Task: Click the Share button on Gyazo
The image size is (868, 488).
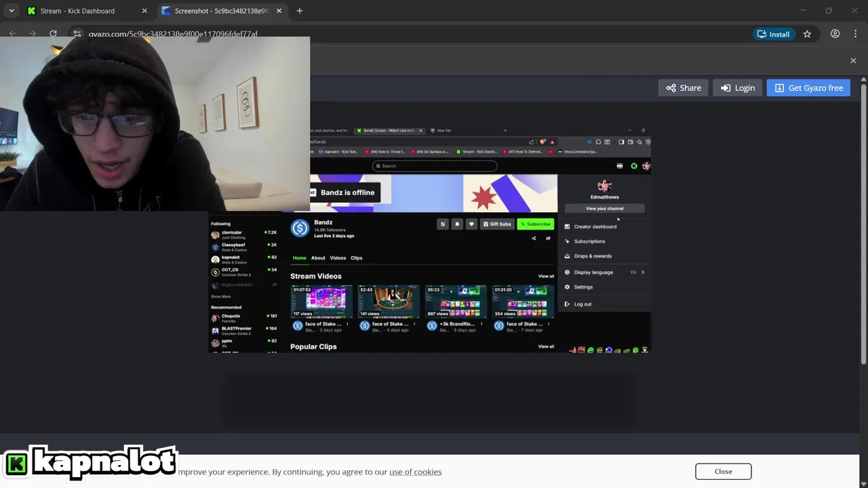Action: coord(683,88)
